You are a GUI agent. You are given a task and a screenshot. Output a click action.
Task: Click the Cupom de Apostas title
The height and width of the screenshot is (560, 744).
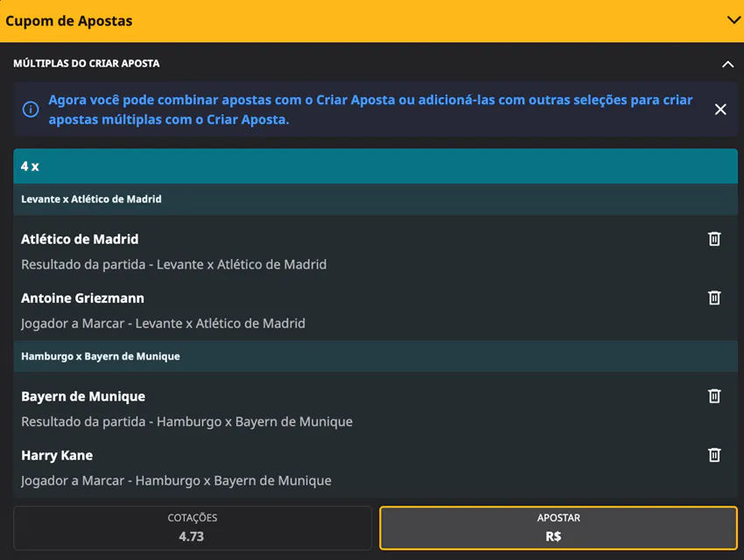click(69, 21)
